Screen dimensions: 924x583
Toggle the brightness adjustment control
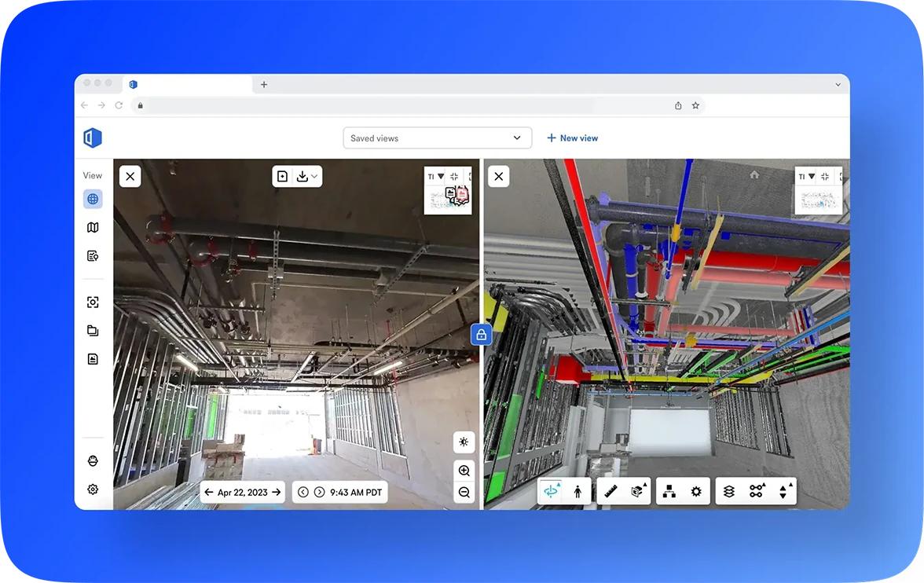coord(464,442)
